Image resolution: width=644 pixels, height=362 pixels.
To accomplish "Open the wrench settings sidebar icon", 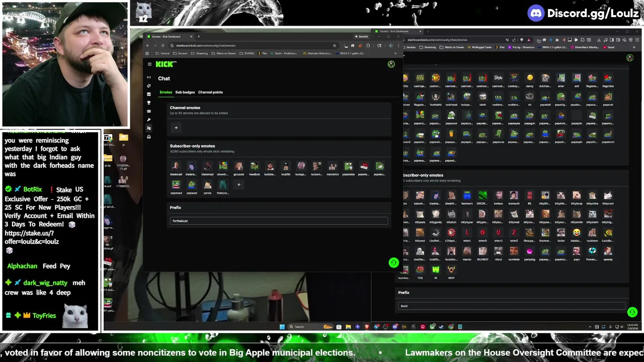I will click(x=149, y=120).
